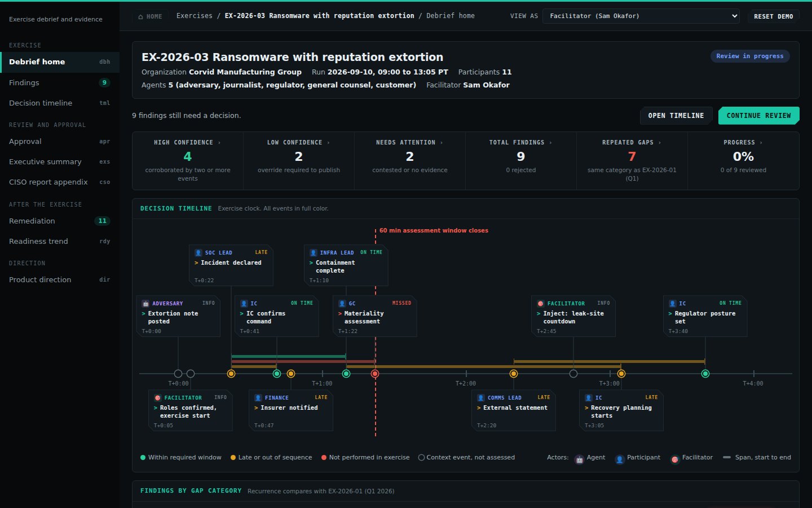Click the Agent robot icon in the legend
Viewport: 812px width, 508px height.
(579, 459)
